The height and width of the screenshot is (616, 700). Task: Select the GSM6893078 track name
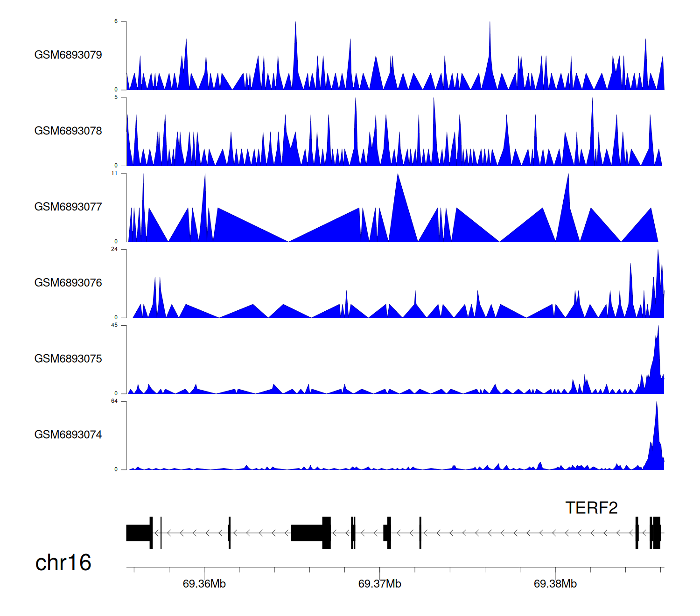click(x=68, y=131)
